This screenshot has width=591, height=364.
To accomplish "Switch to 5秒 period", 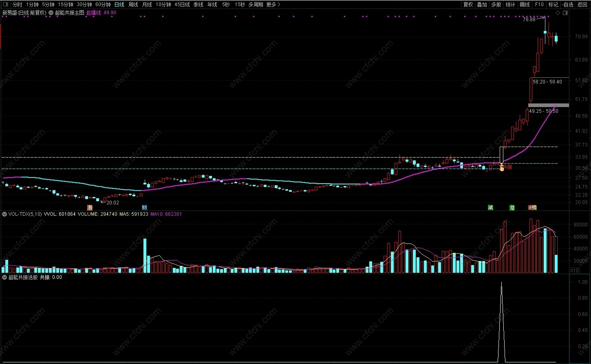I will (226, 5).
